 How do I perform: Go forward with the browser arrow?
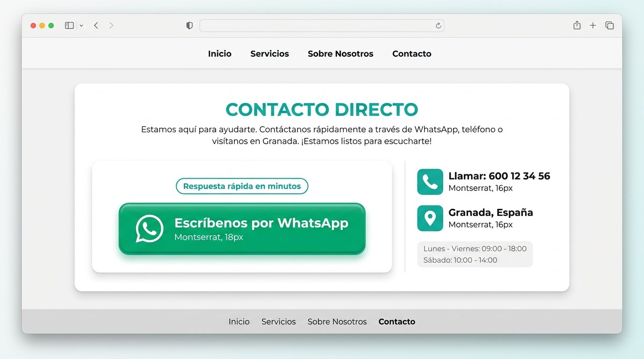111,26
